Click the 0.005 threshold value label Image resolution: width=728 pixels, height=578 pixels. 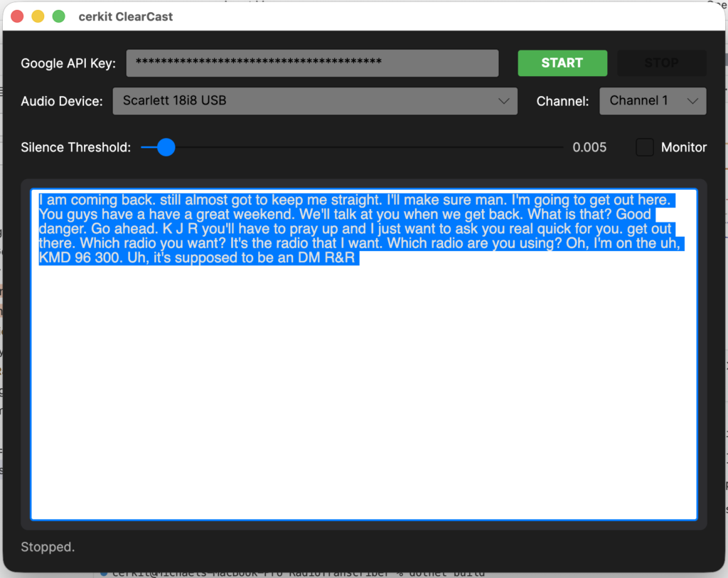[590, 147]
